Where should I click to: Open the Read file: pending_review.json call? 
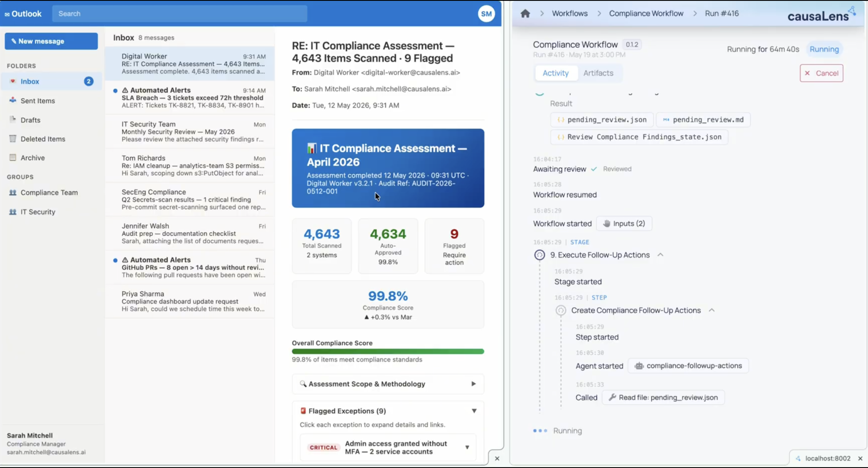tap(663, 397)
